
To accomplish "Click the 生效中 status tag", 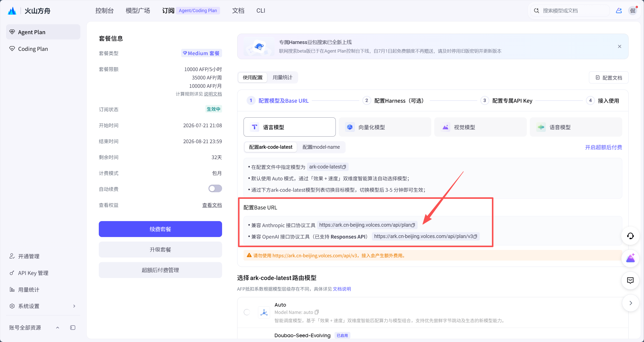I will (214, 109).
